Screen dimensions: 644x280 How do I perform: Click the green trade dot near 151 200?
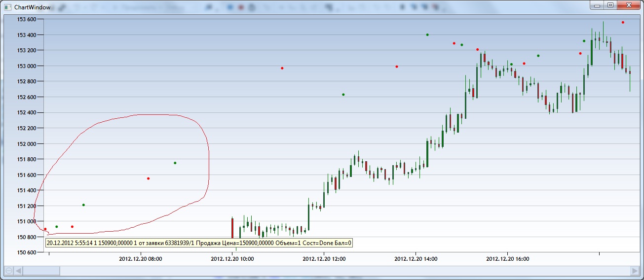[x=83, y=205]
